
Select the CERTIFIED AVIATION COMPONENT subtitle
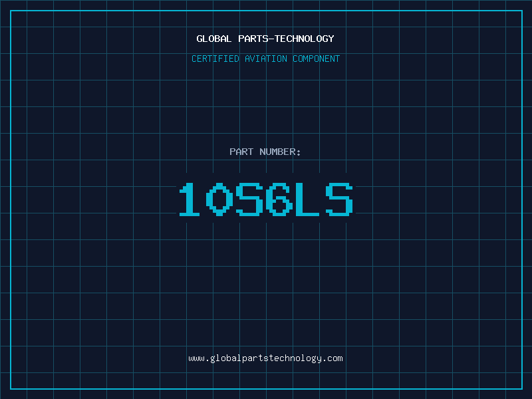(265, 59)
